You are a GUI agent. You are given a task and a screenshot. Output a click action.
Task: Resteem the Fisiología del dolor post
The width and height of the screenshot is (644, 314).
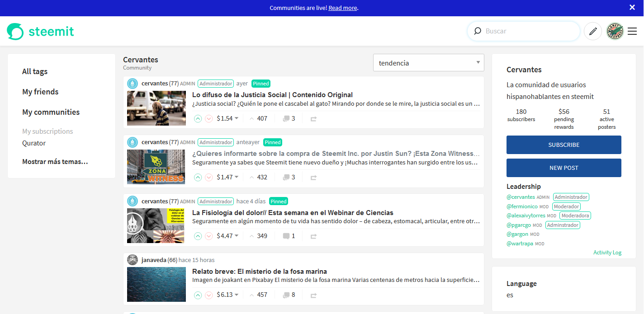[x=313, y=236]
